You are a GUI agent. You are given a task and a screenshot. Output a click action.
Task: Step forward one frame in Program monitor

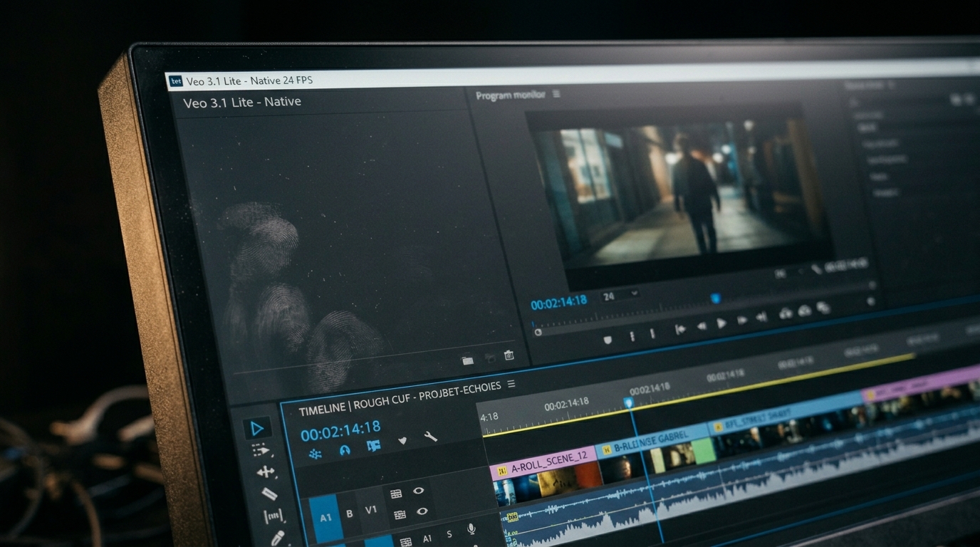point(742,321)
